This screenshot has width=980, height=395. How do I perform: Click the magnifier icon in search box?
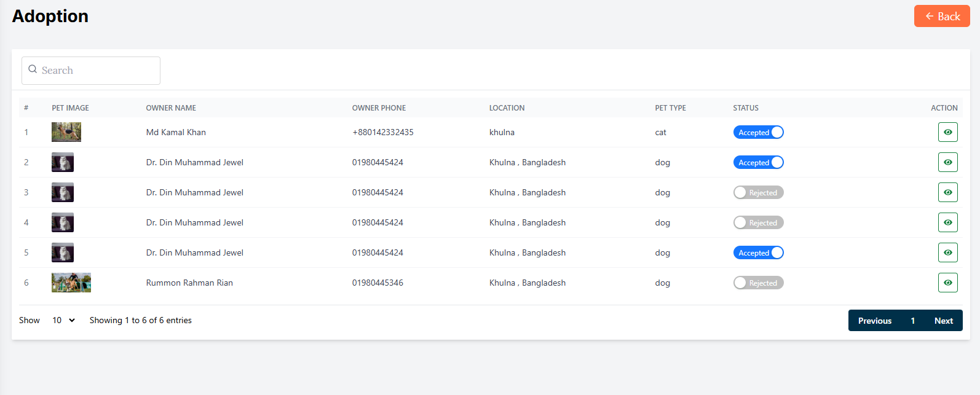tap(33, 69)
